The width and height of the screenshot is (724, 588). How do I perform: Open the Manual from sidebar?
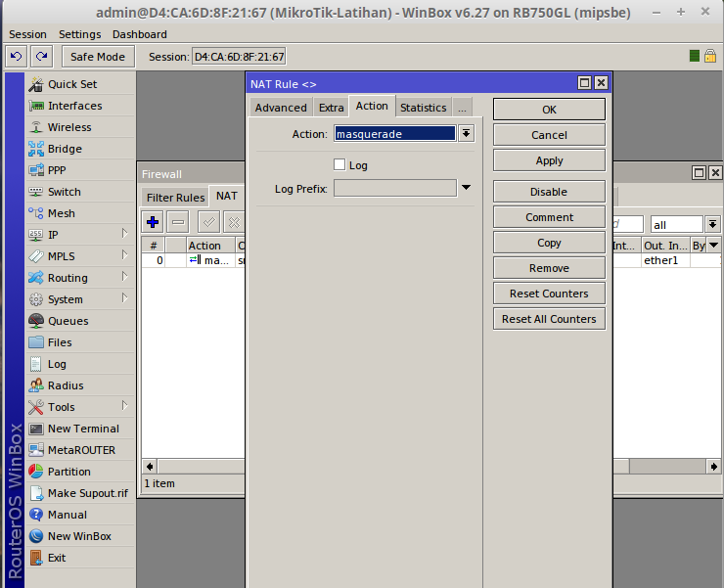[80, 515]
